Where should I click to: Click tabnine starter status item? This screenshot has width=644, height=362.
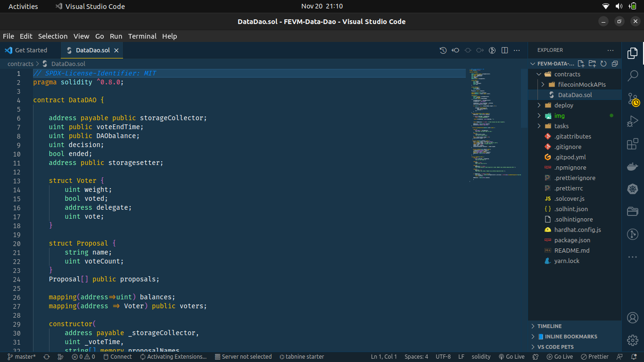302,357
